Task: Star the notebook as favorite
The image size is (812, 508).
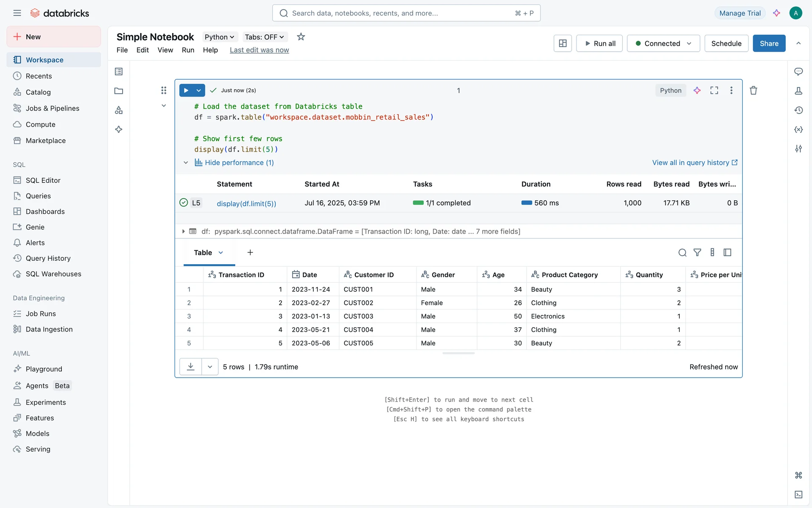Action: 301,37
